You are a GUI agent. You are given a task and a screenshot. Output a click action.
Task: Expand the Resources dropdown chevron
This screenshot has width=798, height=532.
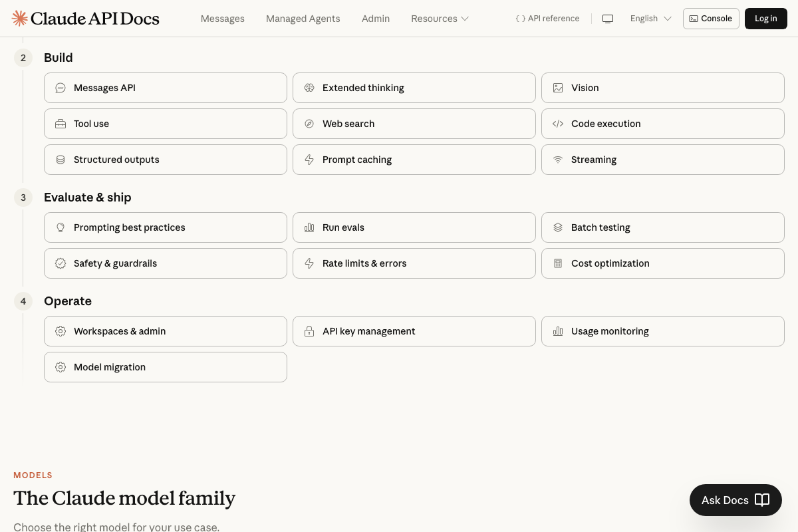465,19
